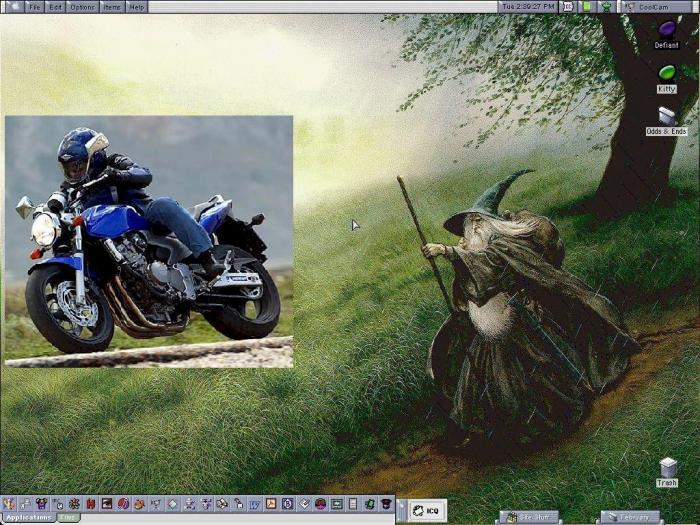Launch the monitor screen launcher icon

point(337,504)
